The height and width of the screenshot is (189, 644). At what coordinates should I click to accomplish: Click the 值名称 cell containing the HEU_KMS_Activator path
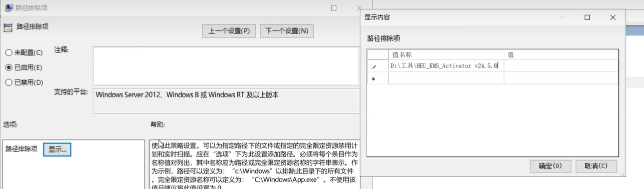[446, 66]
